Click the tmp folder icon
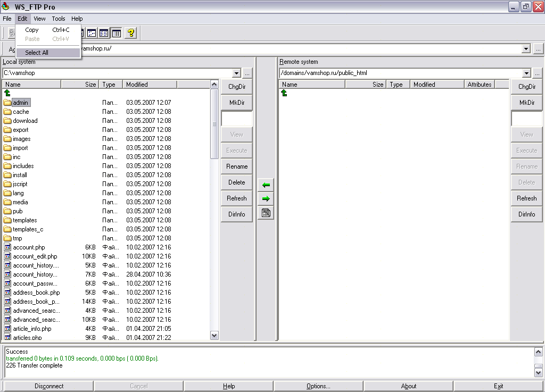The height and width of the screenshot is (392, 545). 7,238
